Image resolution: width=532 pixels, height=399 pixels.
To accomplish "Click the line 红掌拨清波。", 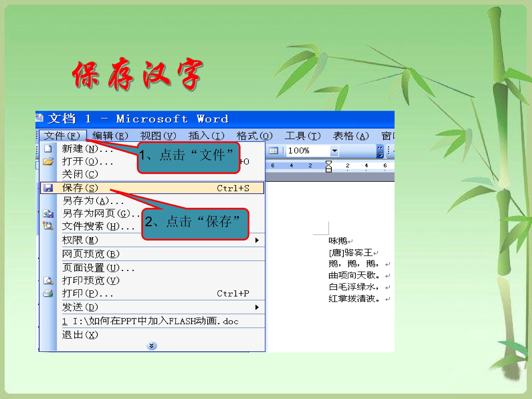I will [354, 299].
